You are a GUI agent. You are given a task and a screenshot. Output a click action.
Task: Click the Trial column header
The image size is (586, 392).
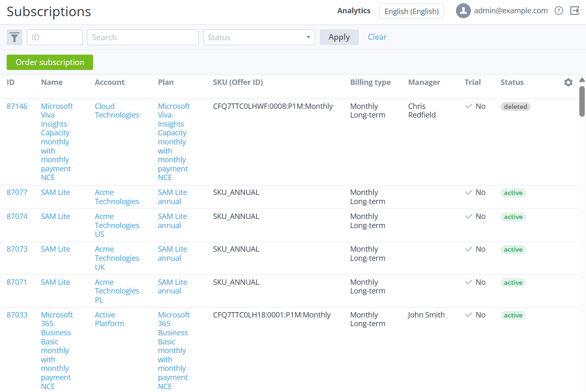pos(473,82)
